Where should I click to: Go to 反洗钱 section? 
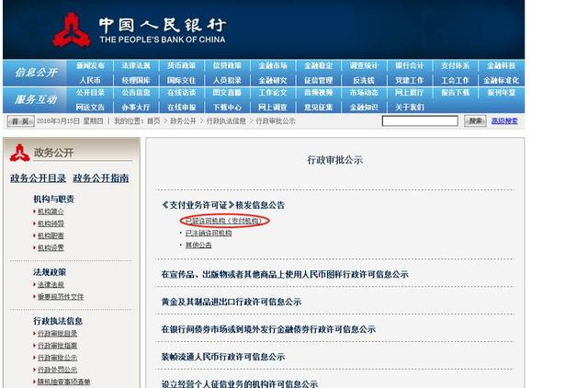pos(364,80)
